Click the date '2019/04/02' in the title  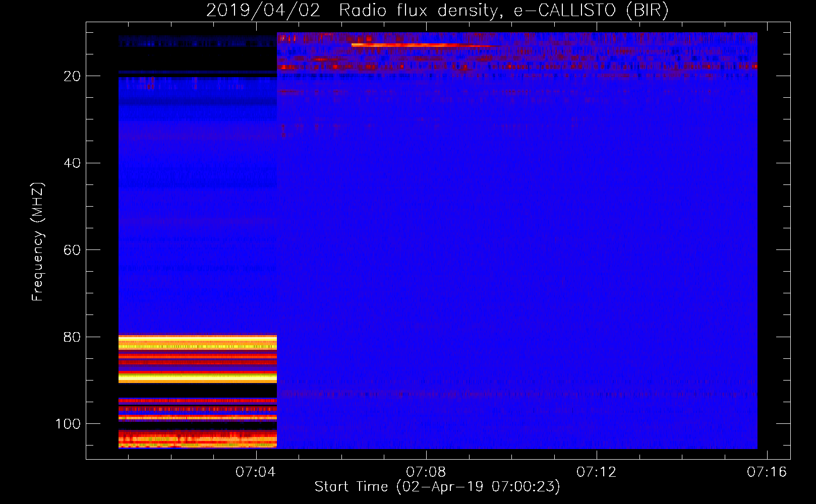(x=263, y=11)
